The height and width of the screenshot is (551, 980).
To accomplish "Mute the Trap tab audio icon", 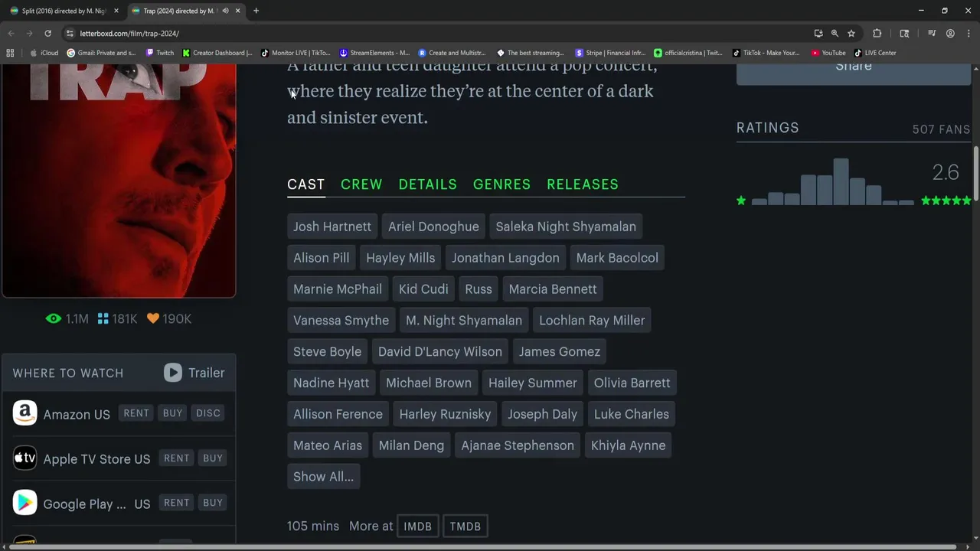I will click(225, 11).
